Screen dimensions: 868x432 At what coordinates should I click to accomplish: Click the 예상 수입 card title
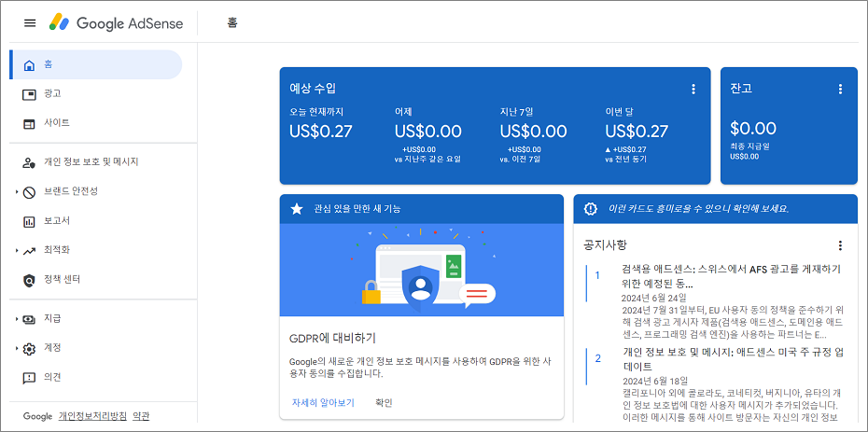313,88
